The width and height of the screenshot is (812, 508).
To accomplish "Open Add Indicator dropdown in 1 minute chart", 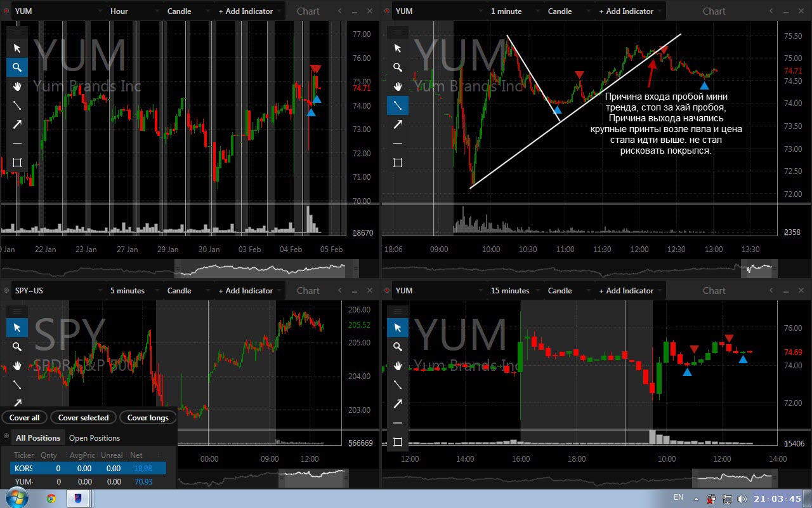I will [x=630, y=11].
